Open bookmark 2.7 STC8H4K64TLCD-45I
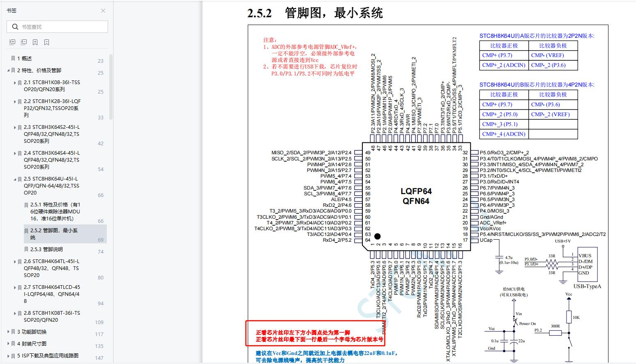The width and height of the screenshot is (636, 364). 52,294
